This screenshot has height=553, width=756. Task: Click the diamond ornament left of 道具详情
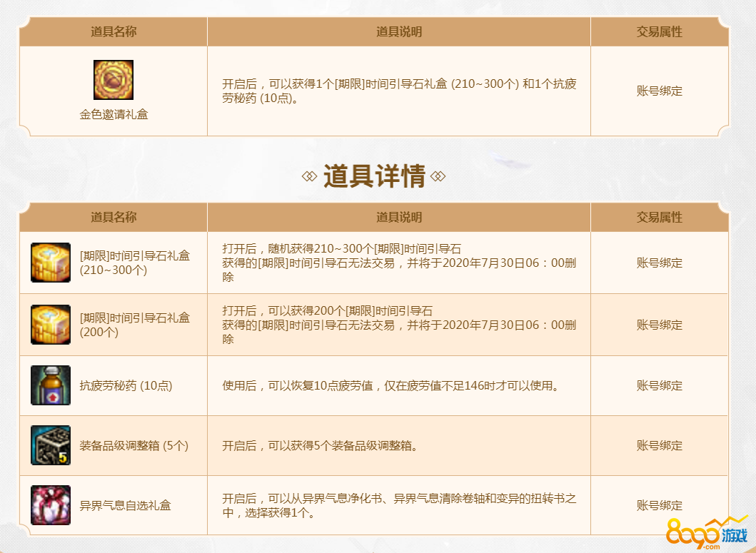point(309,176)
